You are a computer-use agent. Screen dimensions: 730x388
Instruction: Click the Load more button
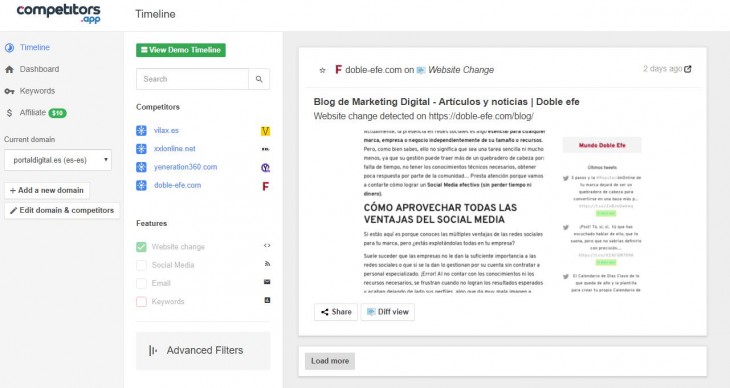pos(330,361)
